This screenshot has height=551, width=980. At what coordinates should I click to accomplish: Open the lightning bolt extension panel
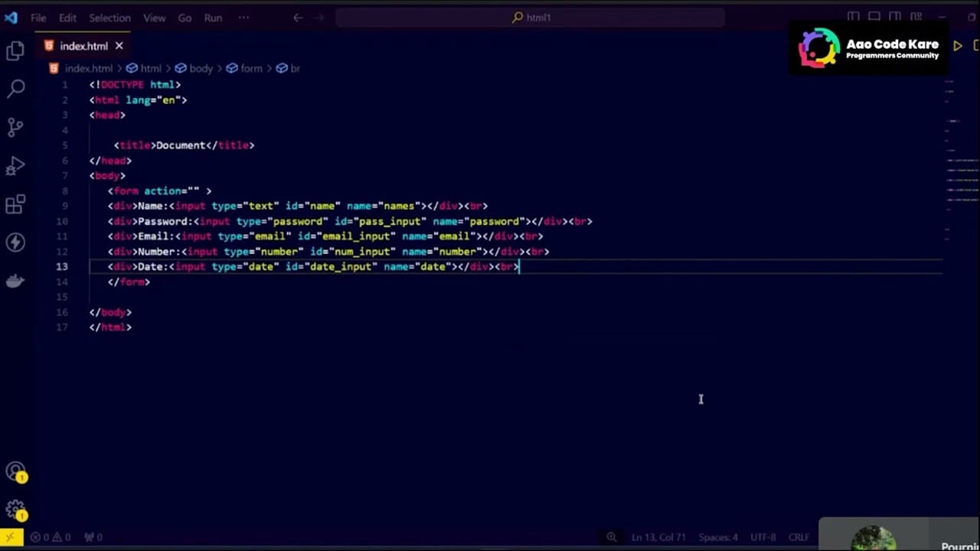(15, 243)
